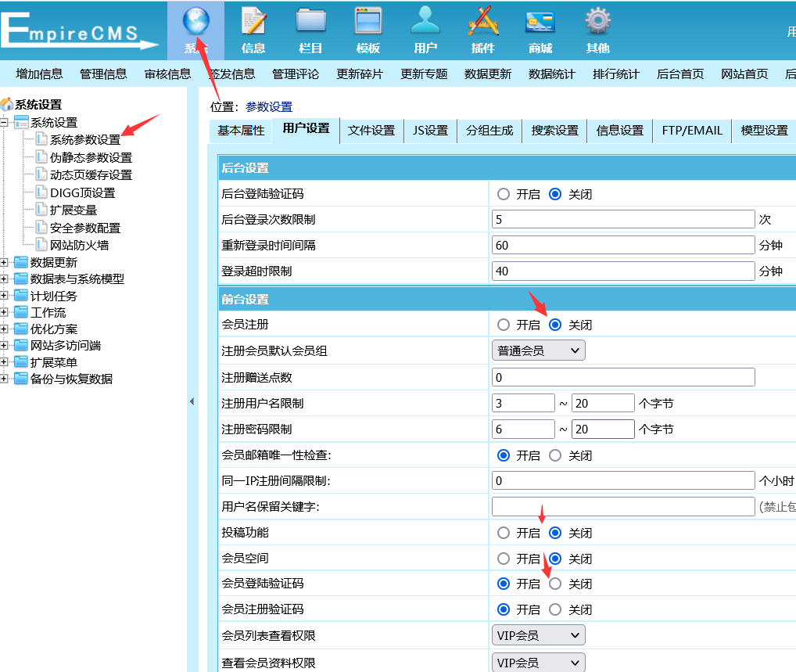796x672 pixels.
Task: Open the 注册会员默认会员组 dropdown
Action: coord(538,350)
